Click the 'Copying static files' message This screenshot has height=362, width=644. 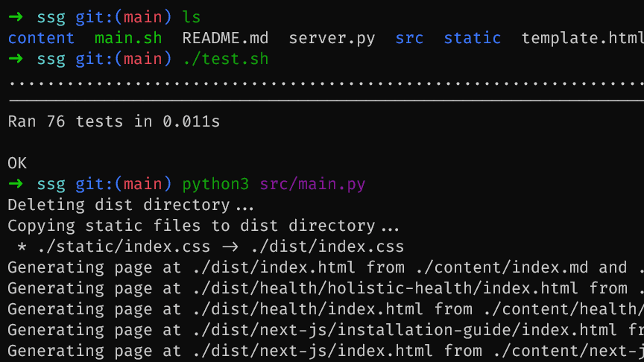203,226
